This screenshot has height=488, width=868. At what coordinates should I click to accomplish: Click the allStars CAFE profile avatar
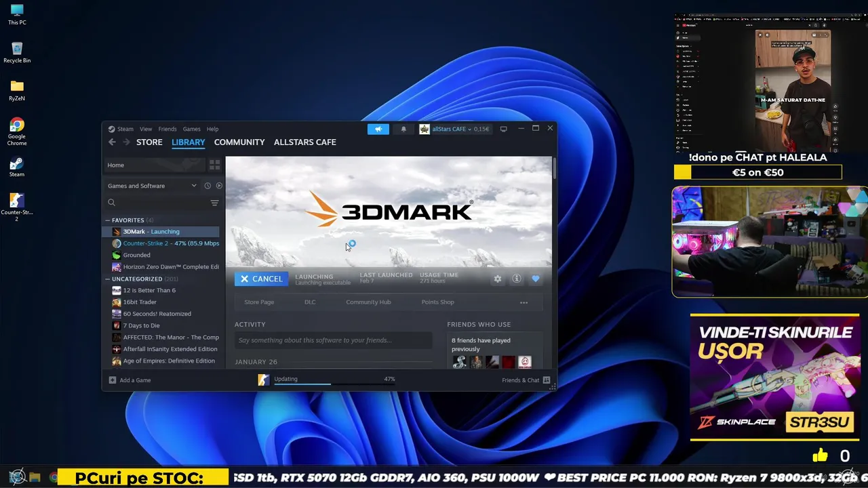pyautogui.click(x=425, y=129)
